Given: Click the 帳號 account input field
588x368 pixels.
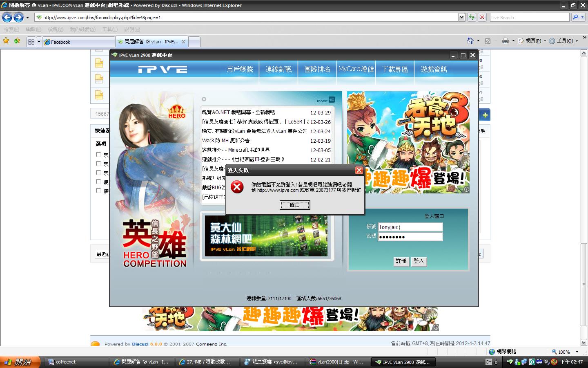Looking at the screenshot, I should (x=410, y=227).
